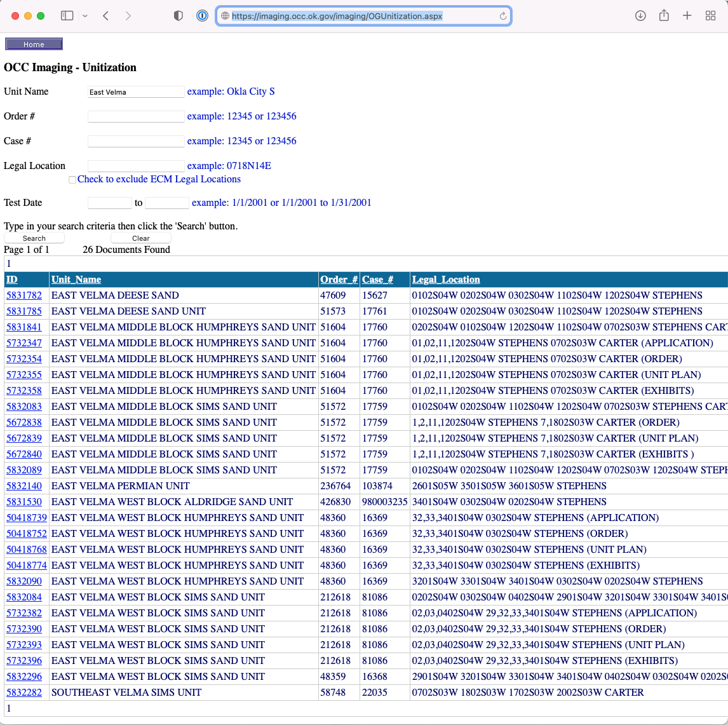Open document ID 5732393
This screenshot has height=725, width=728.
pos(24,645)
